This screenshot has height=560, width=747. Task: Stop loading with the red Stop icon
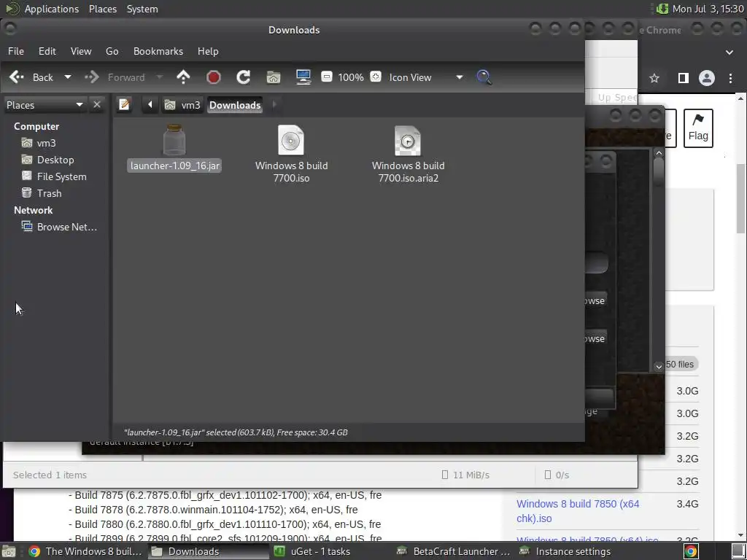click(214, 77)
